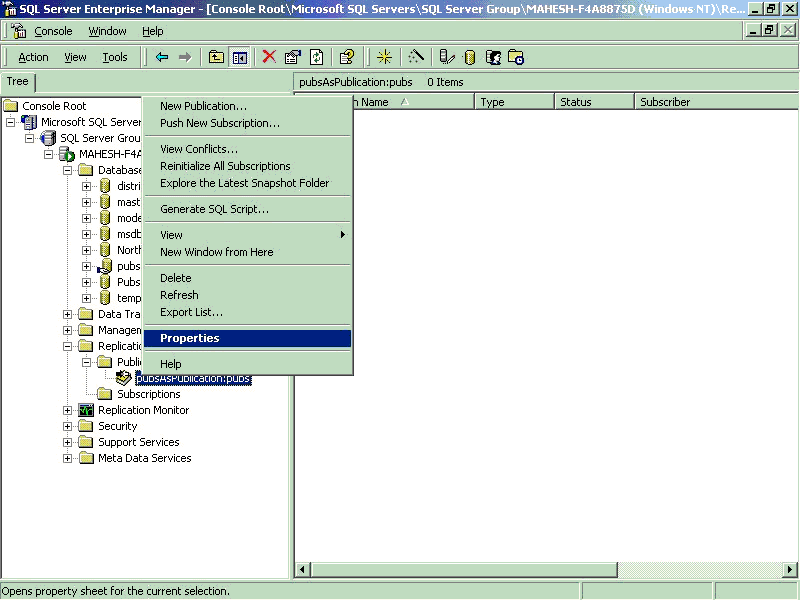The image size is (800, 600).
Task: Sort by the Status column header
Action: (x=594, y=102)
